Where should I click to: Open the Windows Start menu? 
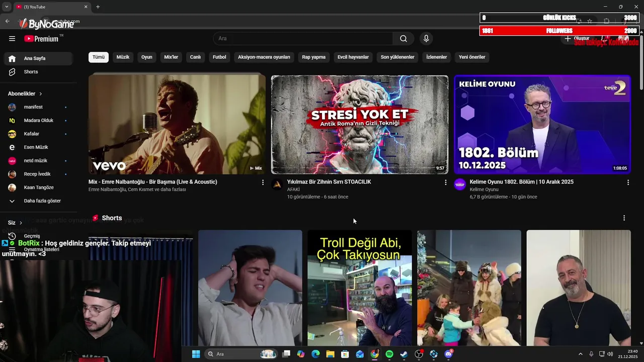[196, 354]
